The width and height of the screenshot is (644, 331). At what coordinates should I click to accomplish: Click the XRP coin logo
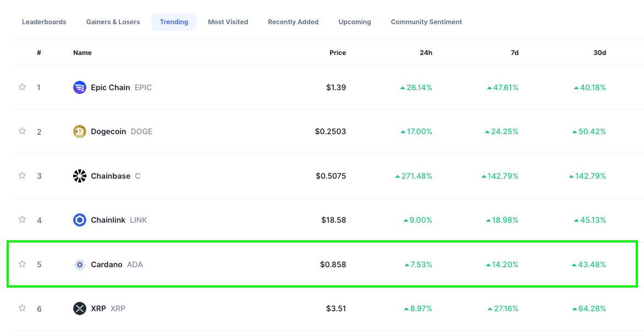click(x=80, y=308)
